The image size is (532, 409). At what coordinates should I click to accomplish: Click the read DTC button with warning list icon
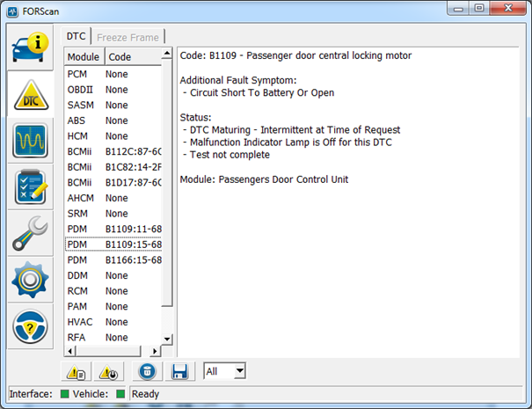click(77, 372)
